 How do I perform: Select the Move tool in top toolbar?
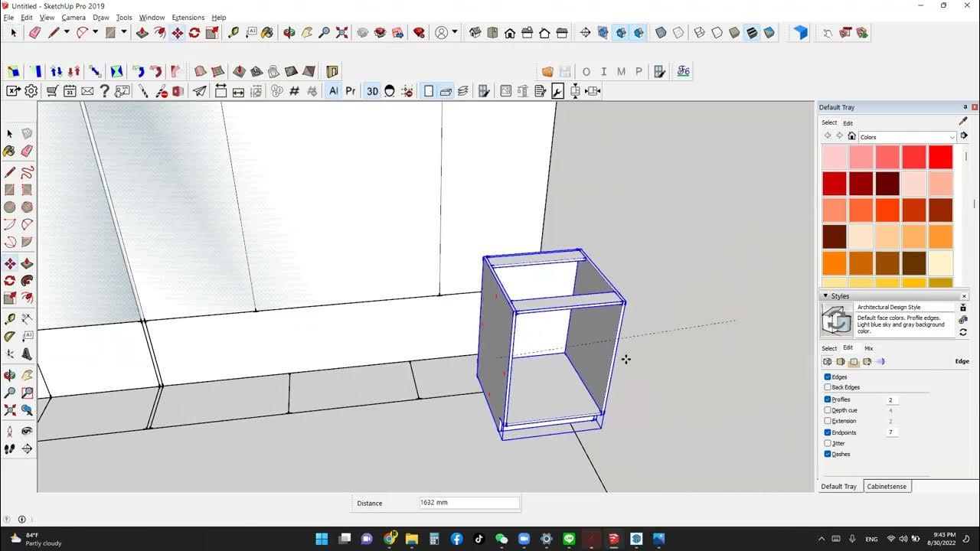(177, 32)
